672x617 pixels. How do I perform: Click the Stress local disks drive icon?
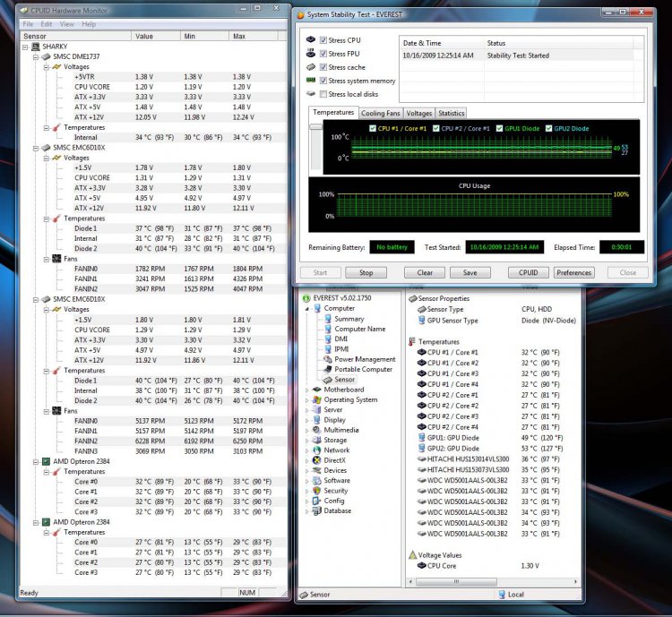(311, 93)
